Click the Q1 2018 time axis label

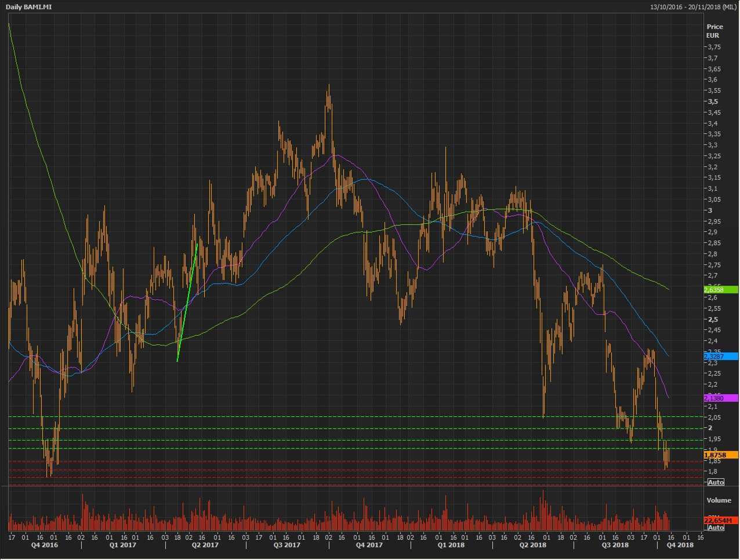[x=451, y=545]
